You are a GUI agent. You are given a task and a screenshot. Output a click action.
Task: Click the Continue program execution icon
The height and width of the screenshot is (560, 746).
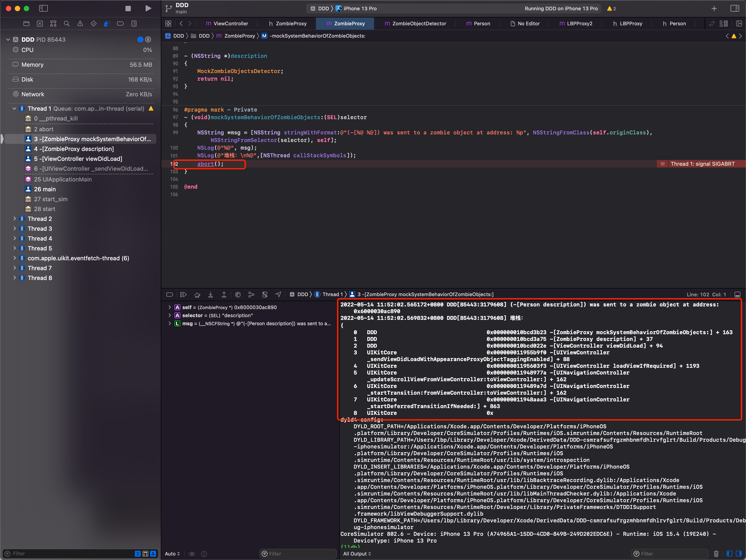coord(183,295)
